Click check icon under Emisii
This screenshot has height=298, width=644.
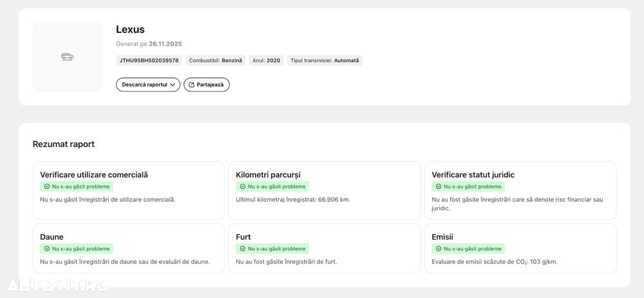coord(439,248)
